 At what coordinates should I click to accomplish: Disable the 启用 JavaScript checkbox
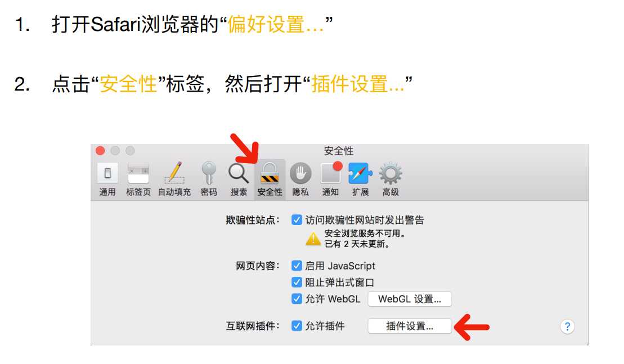[x=297, y=266]
